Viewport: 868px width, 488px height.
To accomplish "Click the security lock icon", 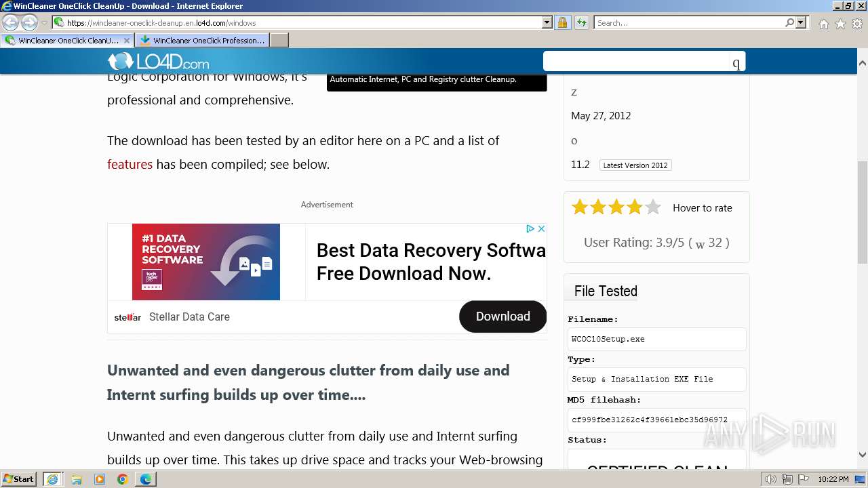I will (562, 22).
